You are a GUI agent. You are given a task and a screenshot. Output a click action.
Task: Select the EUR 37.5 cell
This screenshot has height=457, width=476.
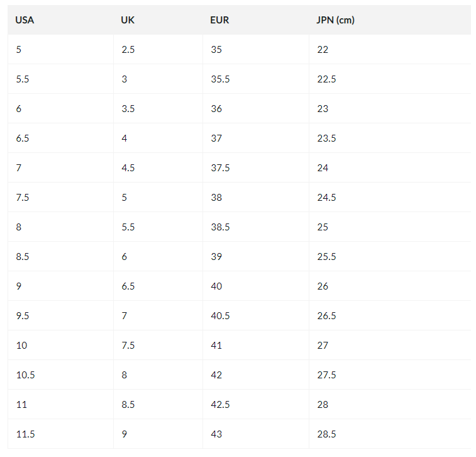pyautogui.click(x=220, y=168)
